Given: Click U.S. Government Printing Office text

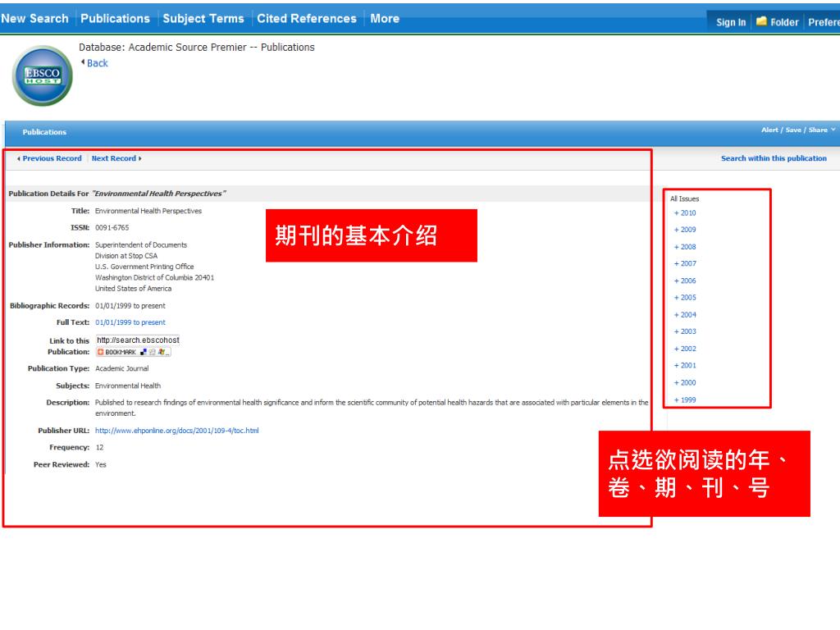Looking at the screenshot, I should pos(144,267).
